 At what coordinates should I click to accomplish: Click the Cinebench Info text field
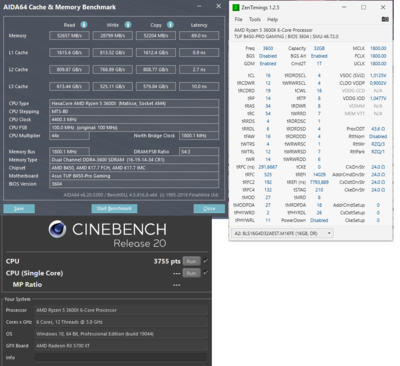click(121, 357)
